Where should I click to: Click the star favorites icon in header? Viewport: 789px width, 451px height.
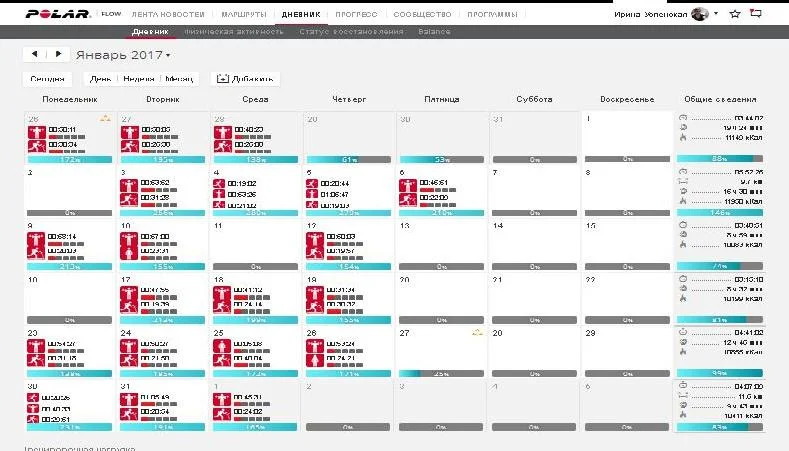pyautogui.click(x=735, y=14)
